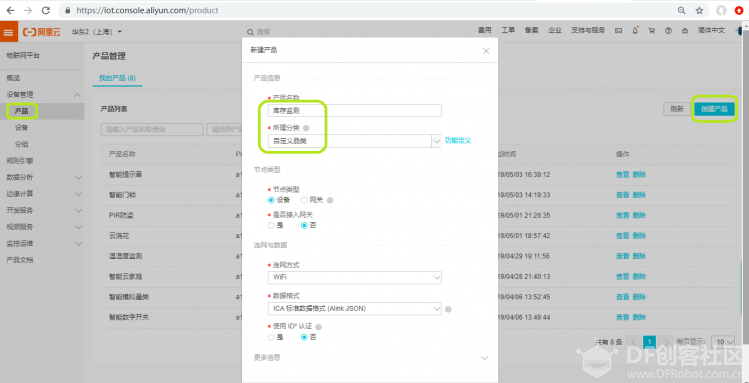Expand 开发服务 in the sidebar

(x=78, y=211)
